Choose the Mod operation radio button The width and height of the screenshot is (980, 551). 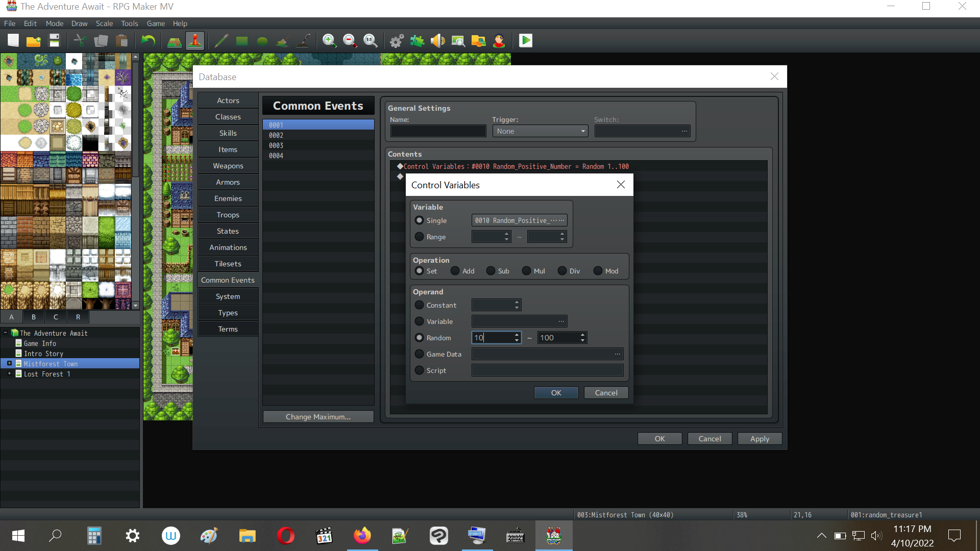click(x=598, y=271)
